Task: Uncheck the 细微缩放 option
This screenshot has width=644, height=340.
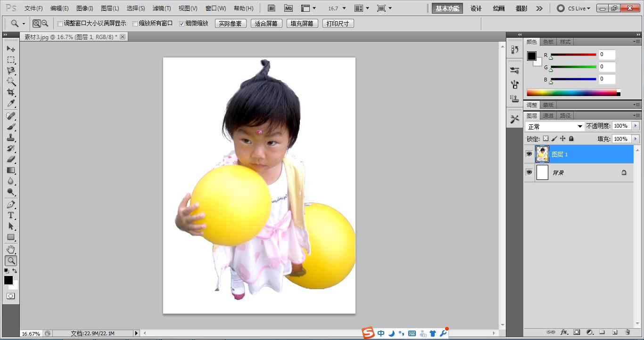Action: (182, 23)
